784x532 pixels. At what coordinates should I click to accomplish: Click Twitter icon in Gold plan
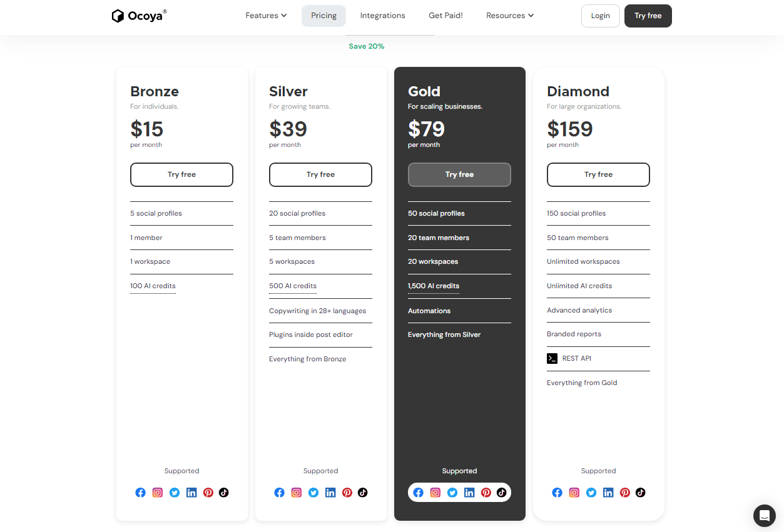pos(452,493)
